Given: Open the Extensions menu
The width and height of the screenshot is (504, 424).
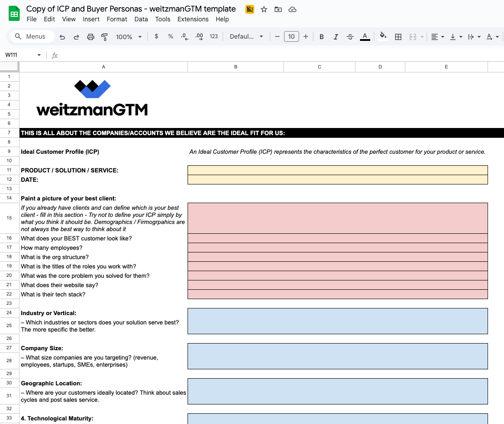Looking at the screenshot, I should pyautogui.click(x=193, y=19).
